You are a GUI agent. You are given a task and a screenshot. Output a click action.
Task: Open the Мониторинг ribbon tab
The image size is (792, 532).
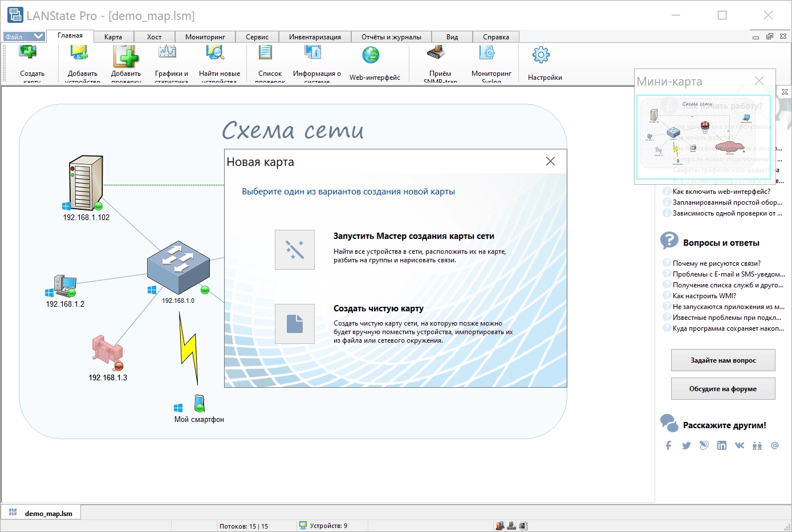(x=205, y=37)
